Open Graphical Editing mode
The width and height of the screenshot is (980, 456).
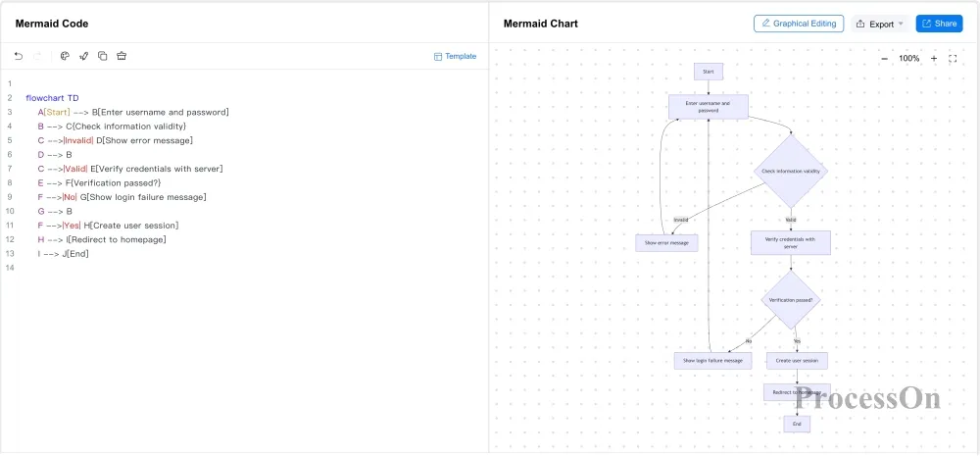click(799, 24)
